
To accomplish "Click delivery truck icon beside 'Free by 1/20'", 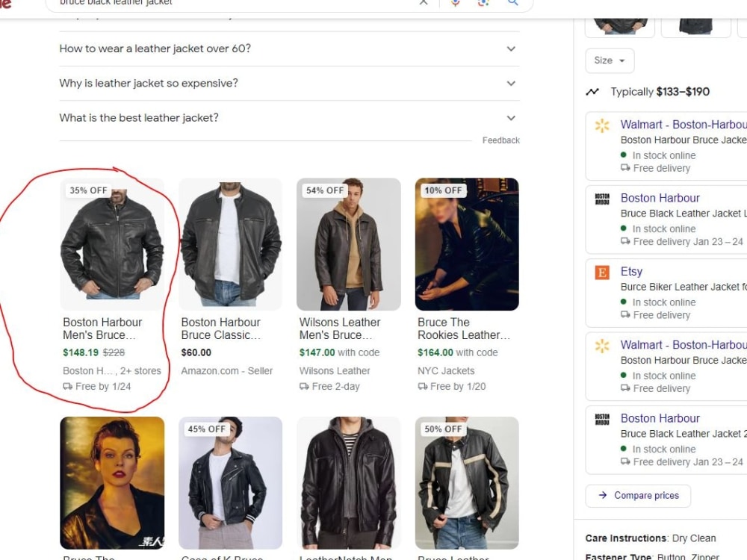I will [423, 386].
